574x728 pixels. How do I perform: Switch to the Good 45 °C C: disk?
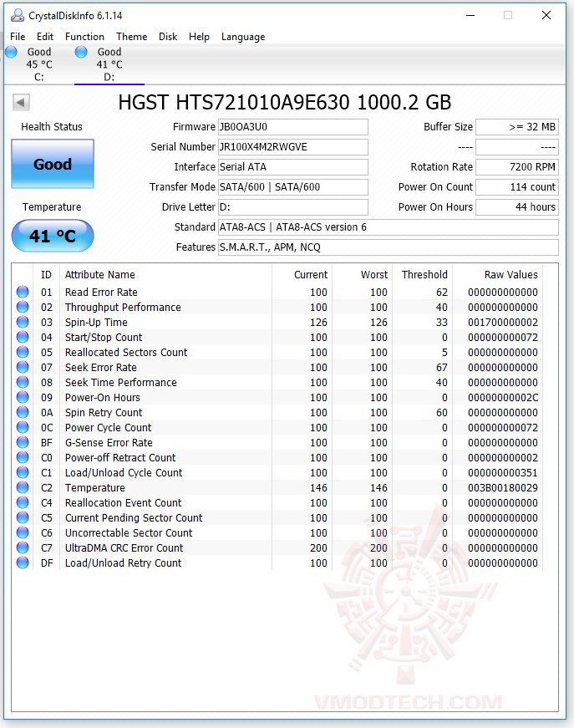39,64
